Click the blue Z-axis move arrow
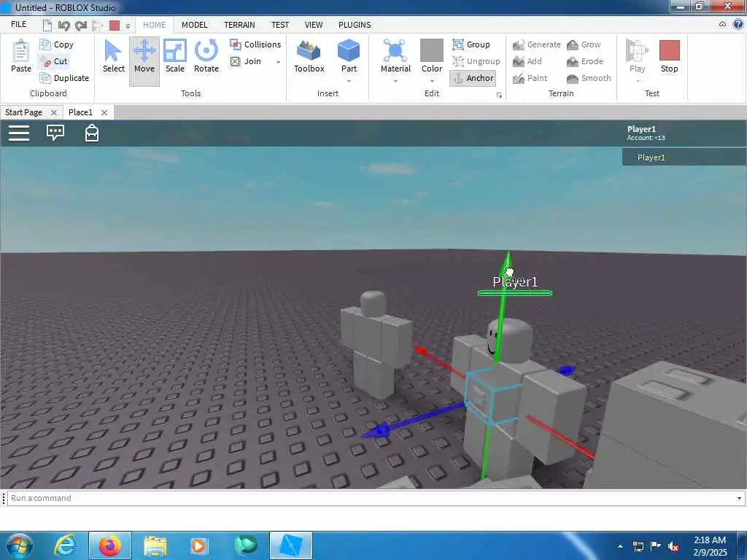Image resolution: width=747 pixels, height=560 pixels. 377,430
